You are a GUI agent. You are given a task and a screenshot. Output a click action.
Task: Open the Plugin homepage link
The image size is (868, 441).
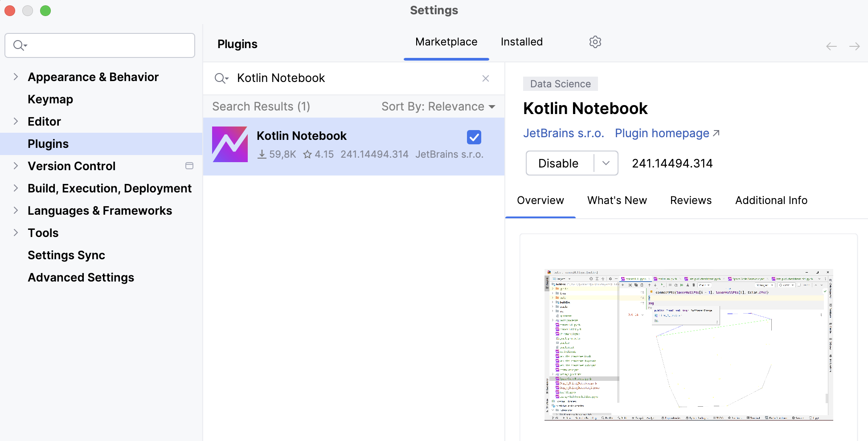[x=662, y=133]
